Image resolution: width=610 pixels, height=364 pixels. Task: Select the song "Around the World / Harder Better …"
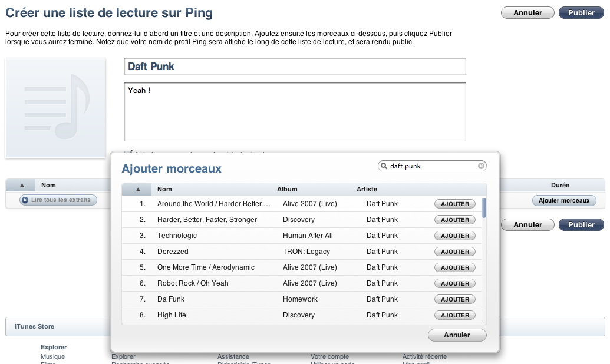(x=213, y=204)
